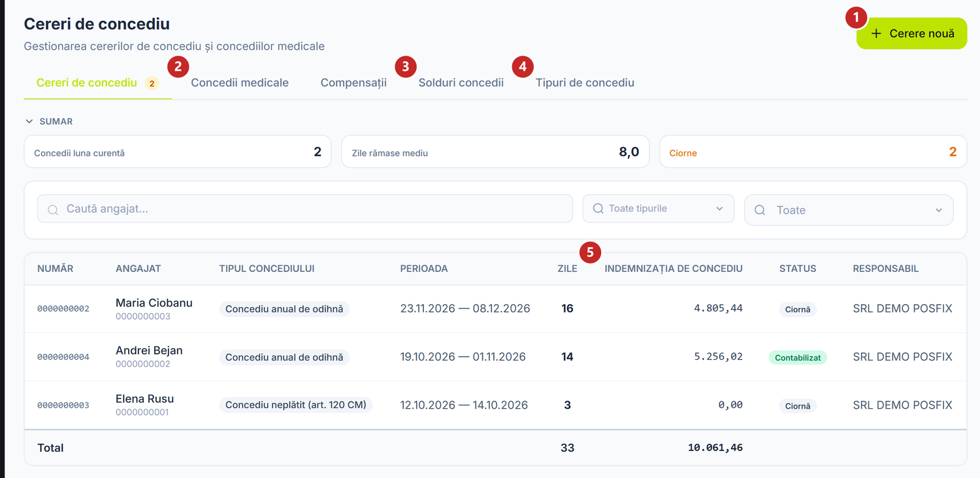Click the pending count badge on Cereri de concediu tab
Screen dimensions: 980x478
pyautogui.click(x=152, y=84)
